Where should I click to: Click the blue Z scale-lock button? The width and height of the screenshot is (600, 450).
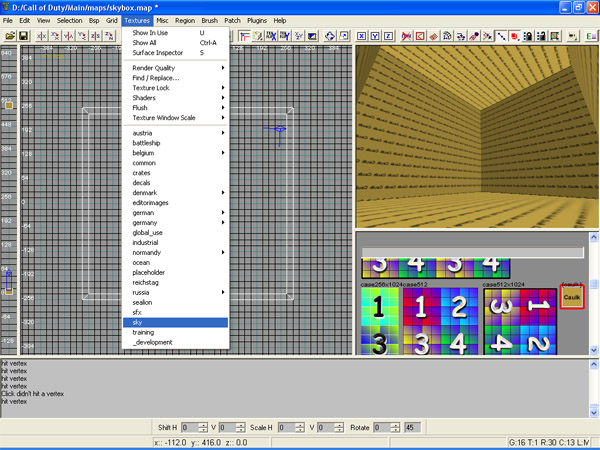388,36
